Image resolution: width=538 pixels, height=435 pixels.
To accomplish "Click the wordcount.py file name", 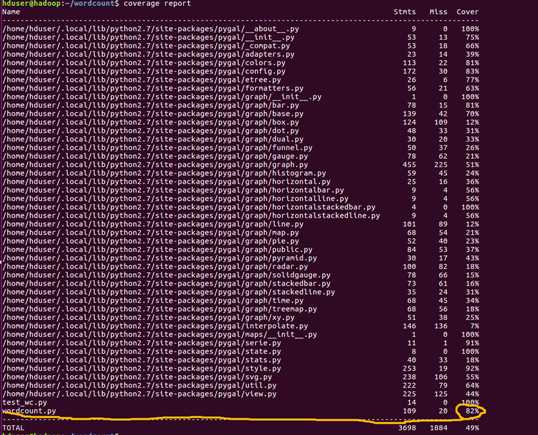I will tap(29, 411).
